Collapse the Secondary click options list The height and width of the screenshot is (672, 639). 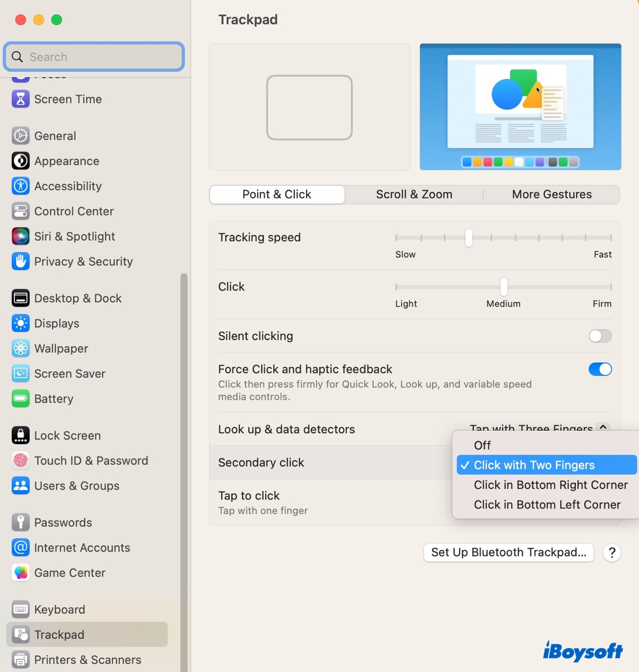coord(603,428)
